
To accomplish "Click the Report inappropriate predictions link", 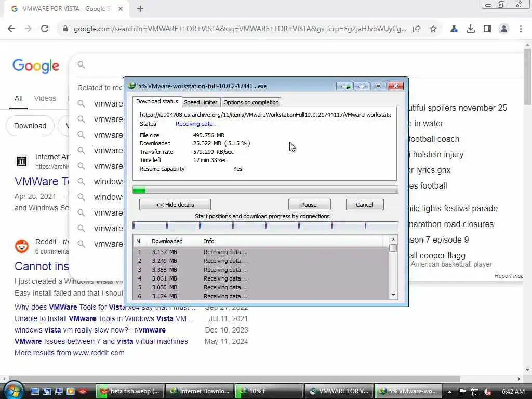I will (508, 276).
